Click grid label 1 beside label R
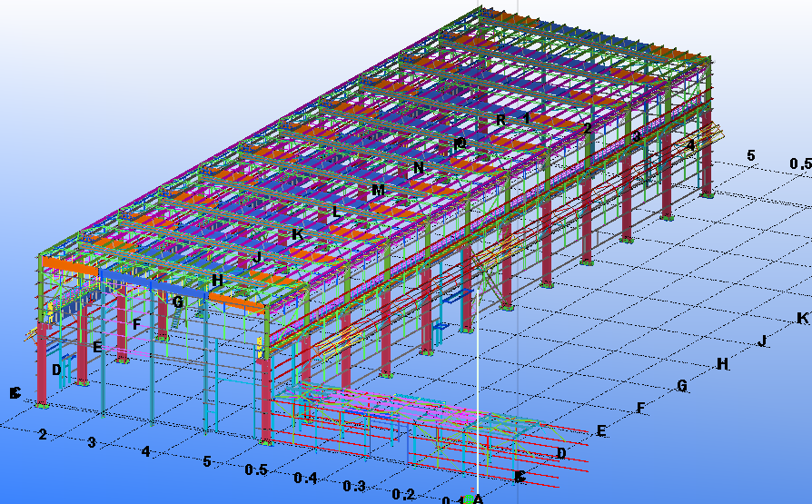The image size is (812, 504). pos(527,119)
